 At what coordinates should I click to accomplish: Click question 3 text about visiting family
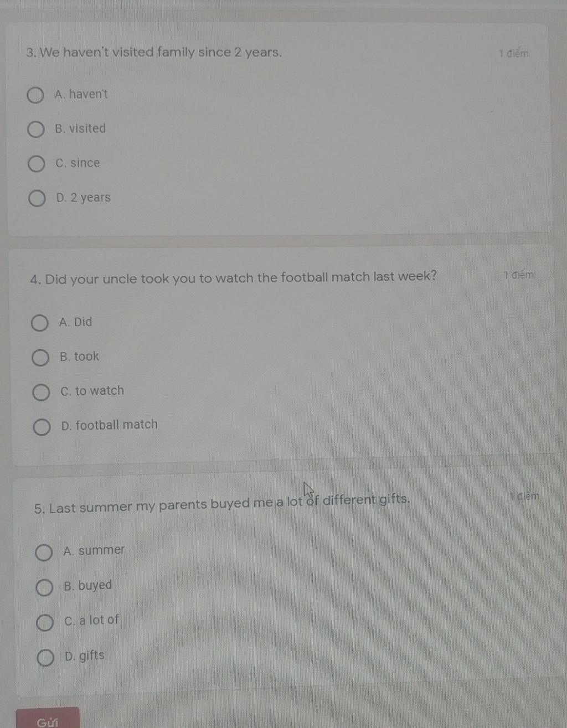[x=154, y=53]
